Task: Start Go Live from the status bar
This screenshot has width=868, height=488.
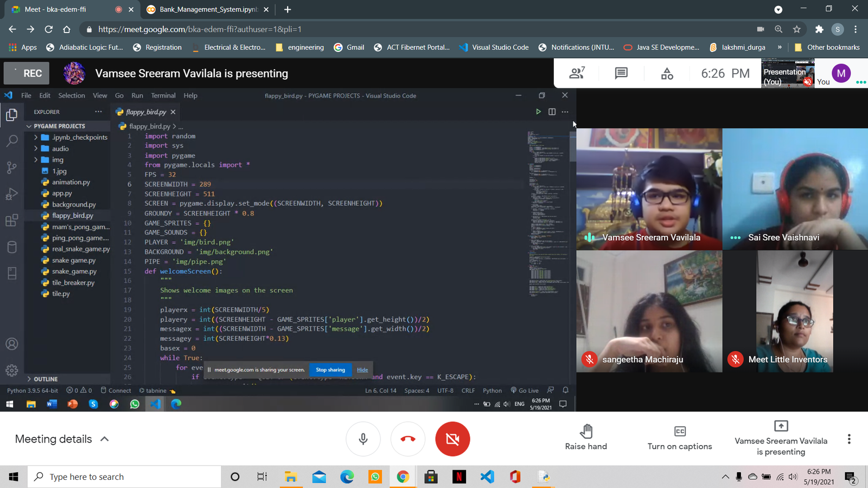Action: (524, 390)
